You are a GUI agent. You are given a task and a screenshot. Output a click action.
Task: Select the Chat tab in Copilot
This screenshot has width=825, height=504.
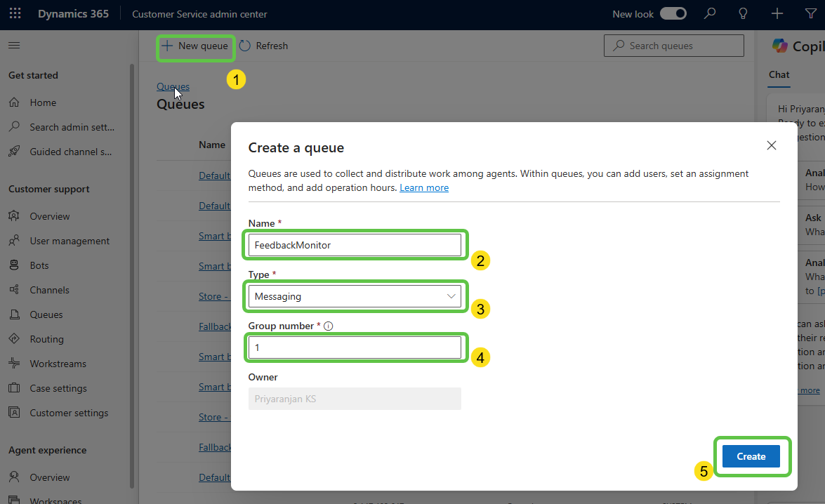click(x=779, y=74)
